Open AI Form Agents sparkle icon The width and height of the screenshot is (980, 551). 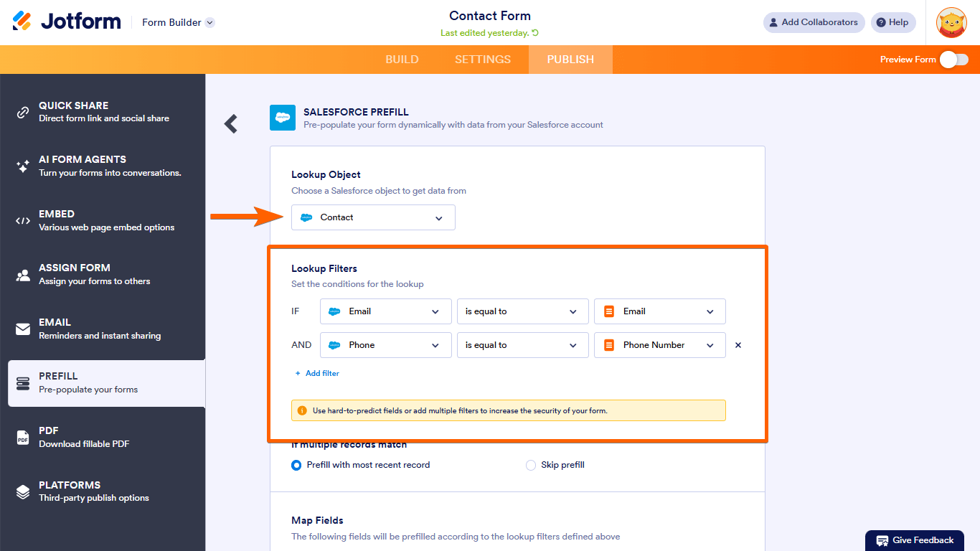(x=23, y=166)
